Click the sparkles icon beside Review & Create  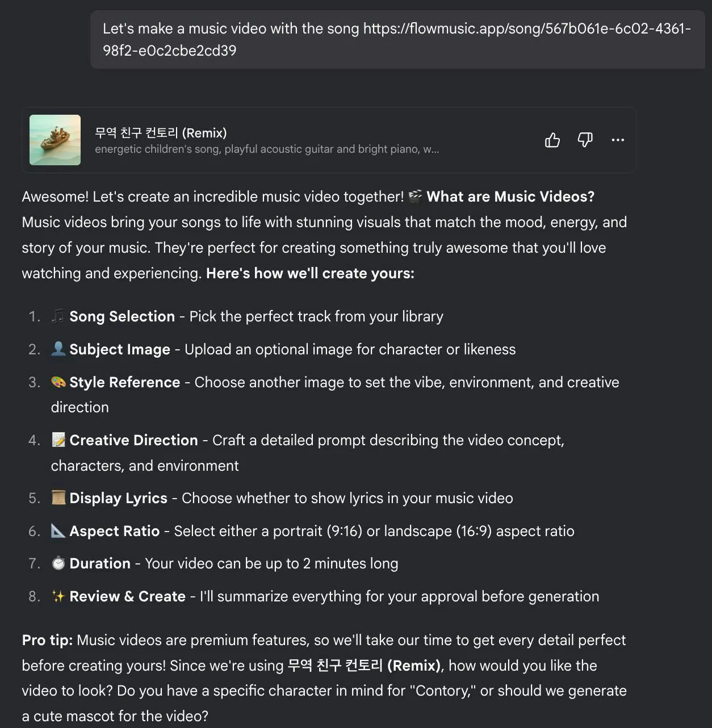tap(58, 596)
